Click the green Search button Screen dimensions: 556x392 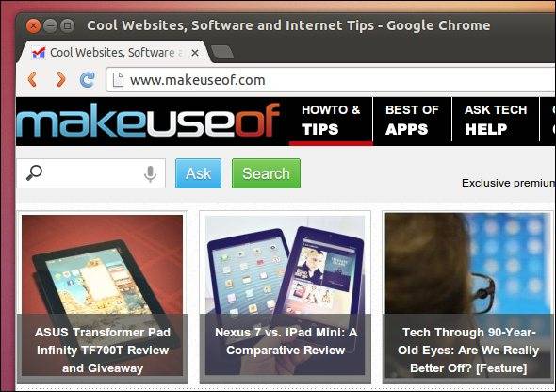[266, 173]
